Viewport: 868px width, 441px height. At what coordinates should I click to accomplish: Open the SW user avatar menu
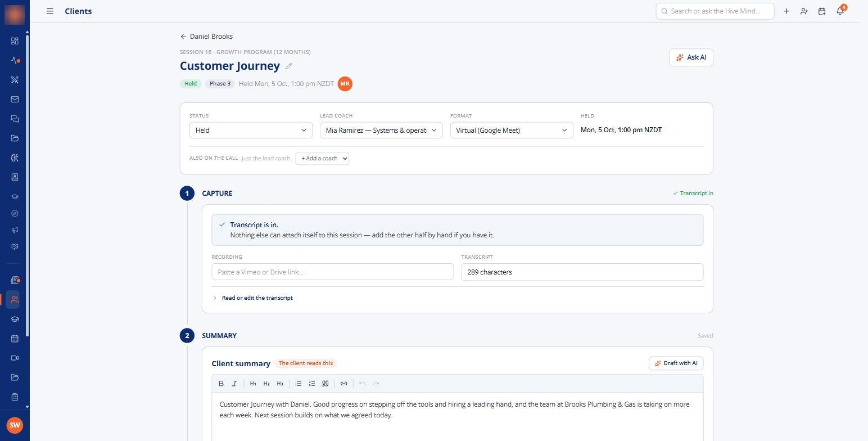(x=15, y=425)
